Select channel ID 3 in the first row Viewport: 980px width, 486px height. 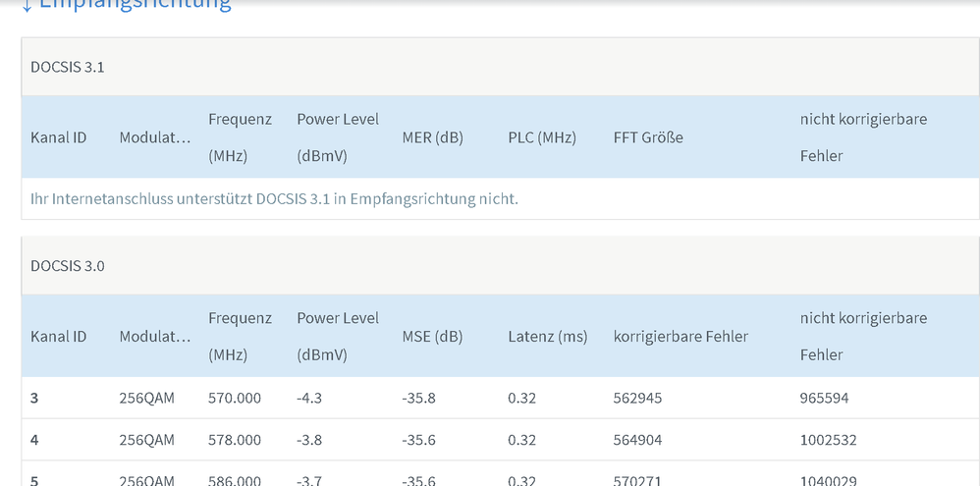point(34,398)
